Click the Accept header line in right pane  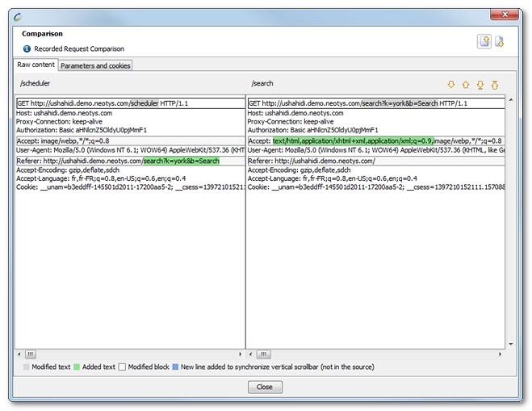coord(375,140)
